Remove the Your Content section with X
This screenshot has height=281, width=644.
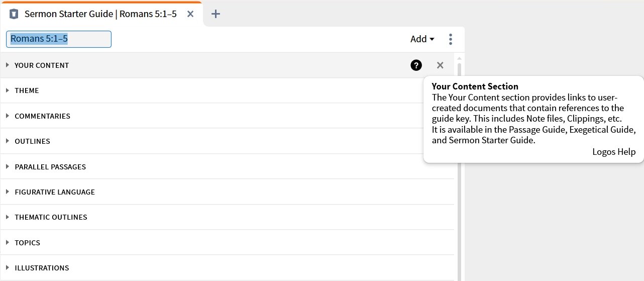click(x=440, y=65)
